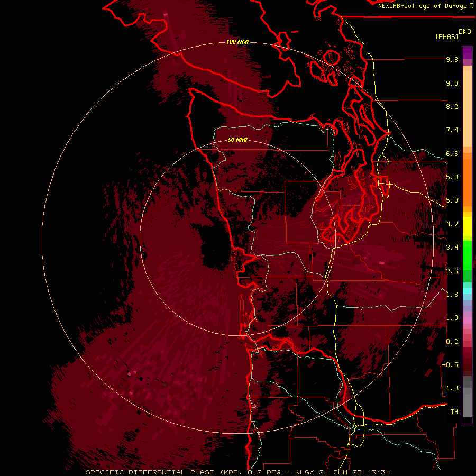Click the TH label on color scale
476x476 pixels.
click(x=454, y=412)
